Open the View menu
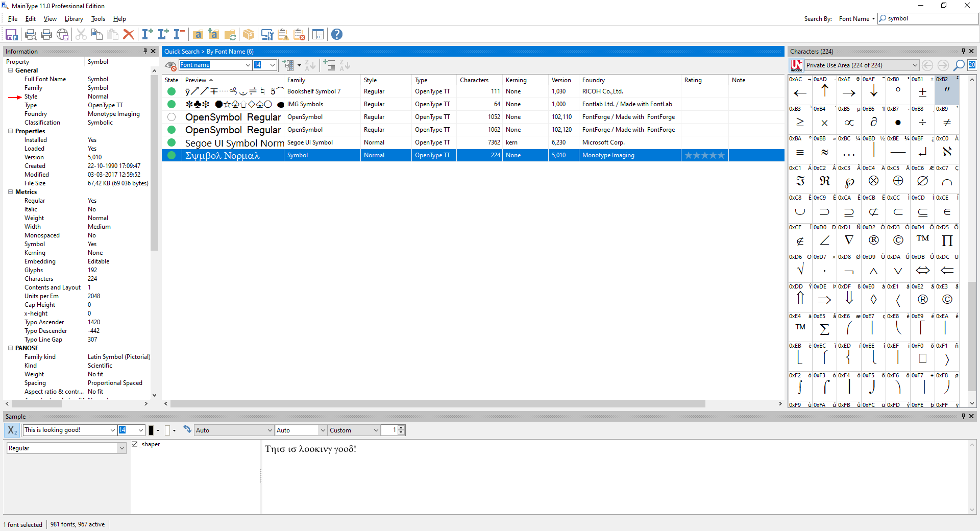Screen dimensions: 980x531 point(50,19)
